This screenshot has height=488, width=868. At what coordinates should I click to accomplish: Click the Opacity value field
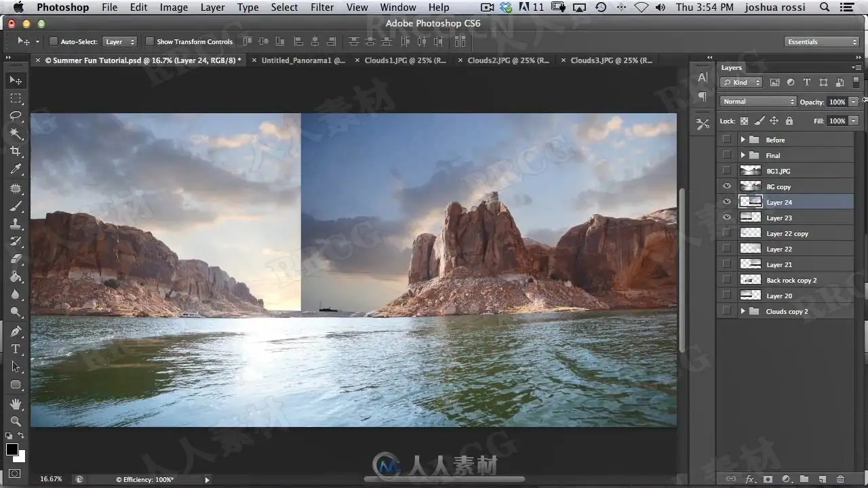point(837,102)
